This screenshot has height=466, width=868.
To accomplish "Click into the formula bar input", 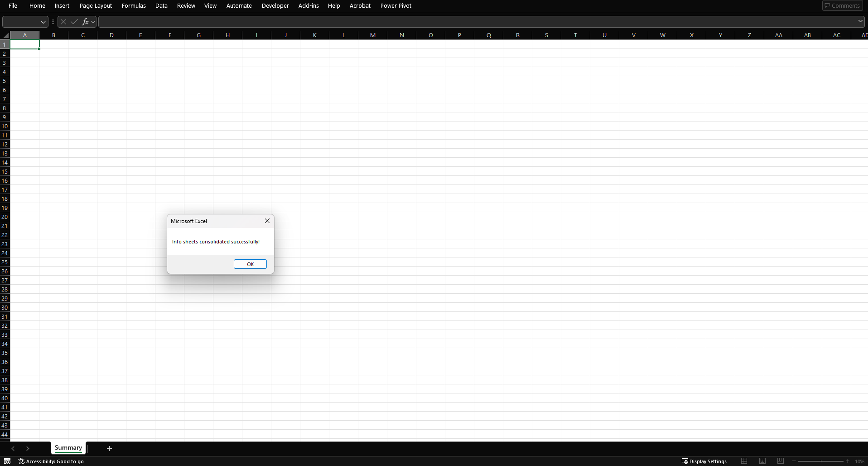I will coord(477,22).
